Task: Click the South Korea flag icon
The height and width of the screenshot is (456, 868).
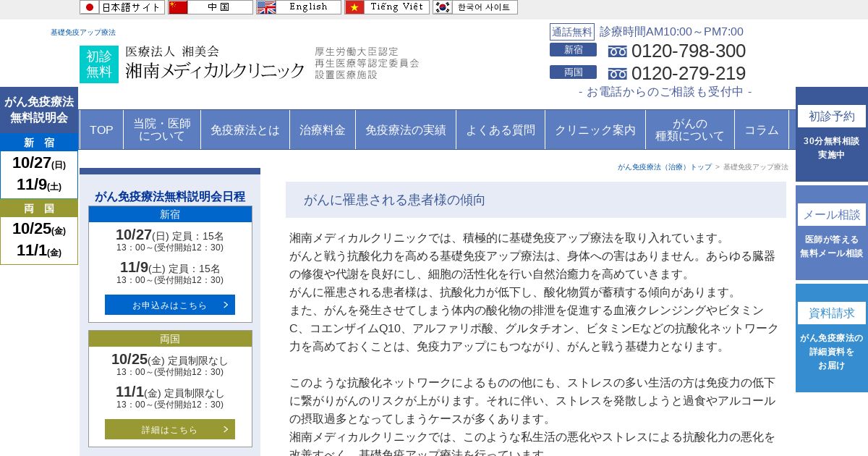Action: coord(443,7)
